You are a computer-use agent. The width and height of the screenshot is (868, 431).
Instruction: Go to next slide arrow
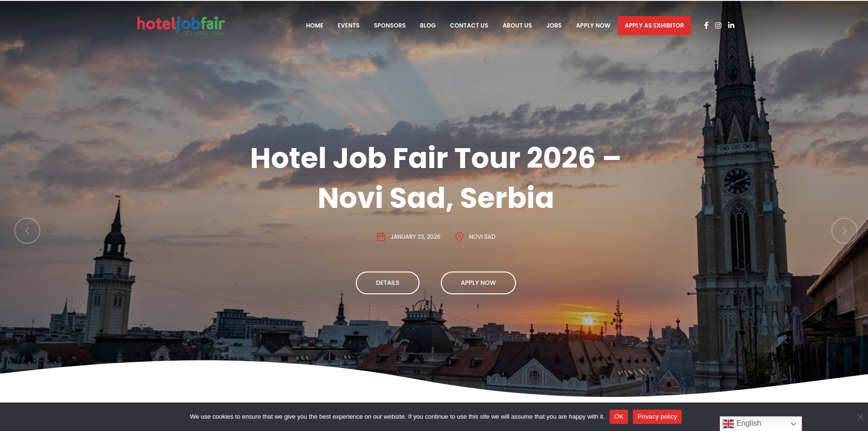[x=844, y=231]
